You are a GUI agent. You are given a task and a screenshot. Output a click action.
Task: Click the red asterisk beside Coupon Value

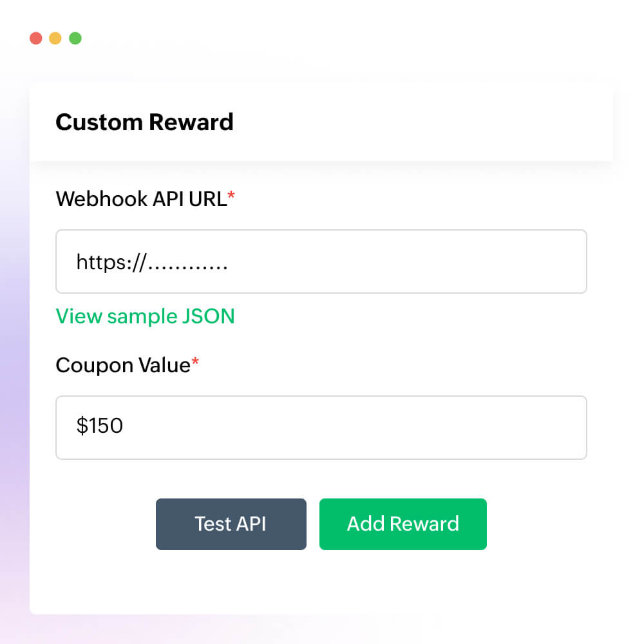(195, 363)
